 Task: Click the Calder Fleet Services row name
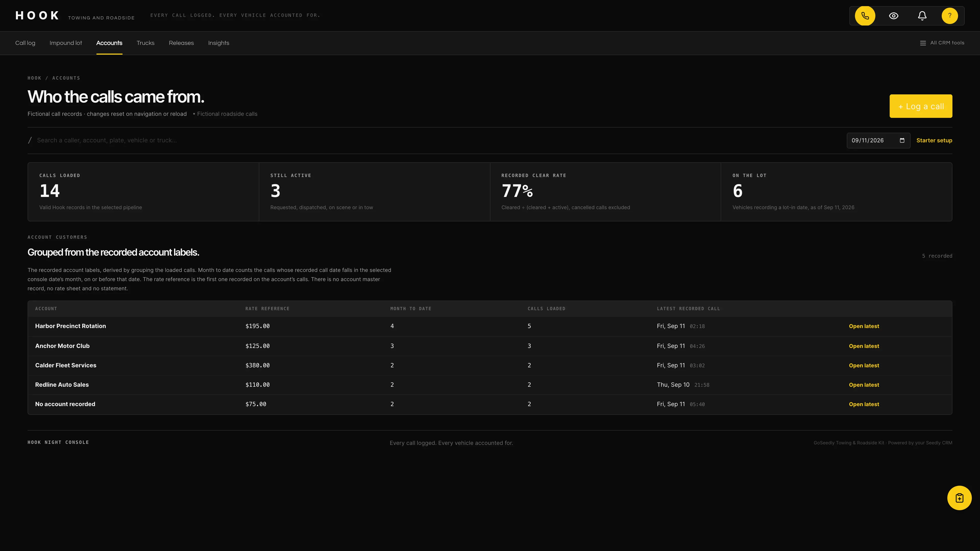[66, 365]
